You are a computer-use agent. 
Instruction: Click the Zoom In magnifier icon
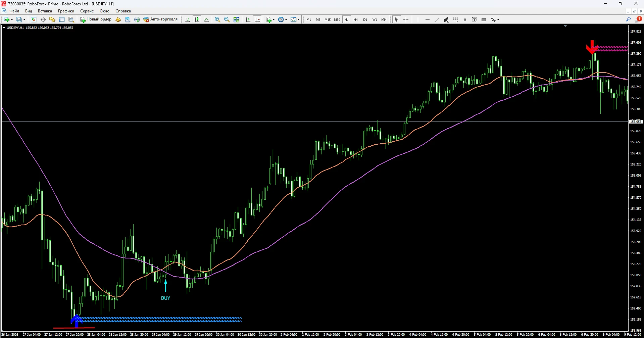coord(217,19)
